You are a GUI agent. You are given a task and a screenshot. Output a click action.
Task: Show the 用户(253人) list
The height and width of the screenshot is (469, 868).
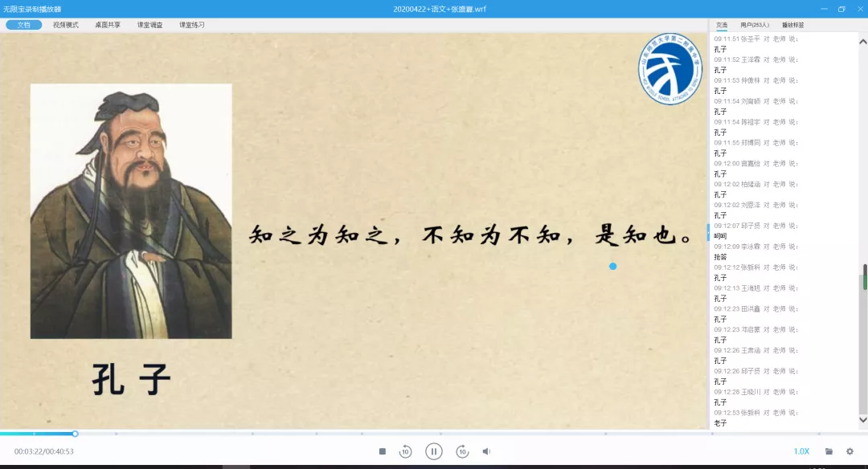pyautogui.click(x=754, y=25)
